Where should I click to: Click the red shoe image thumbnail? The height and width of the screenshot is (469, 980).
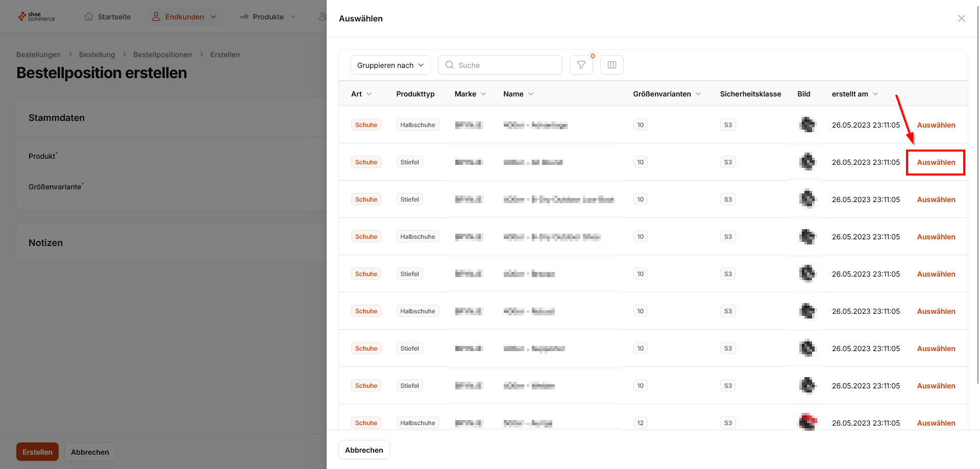pyautogui.click(x=807, y=422)
